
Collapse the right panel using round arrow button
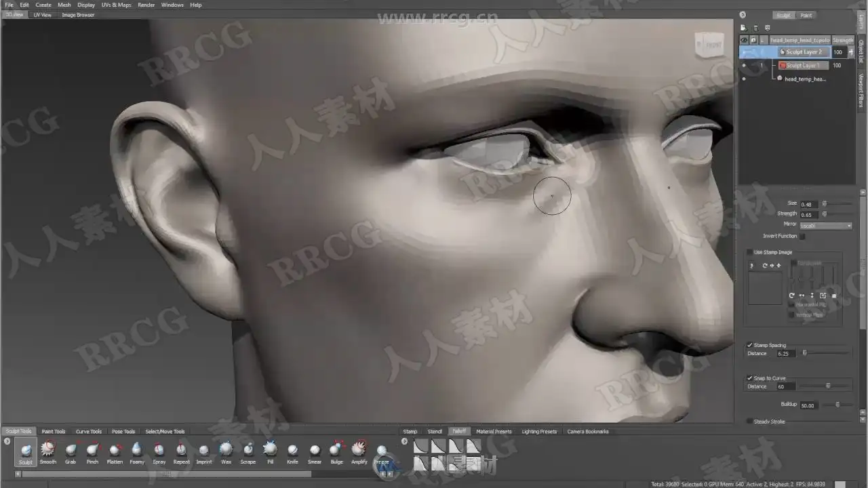(x=743, y=14)
